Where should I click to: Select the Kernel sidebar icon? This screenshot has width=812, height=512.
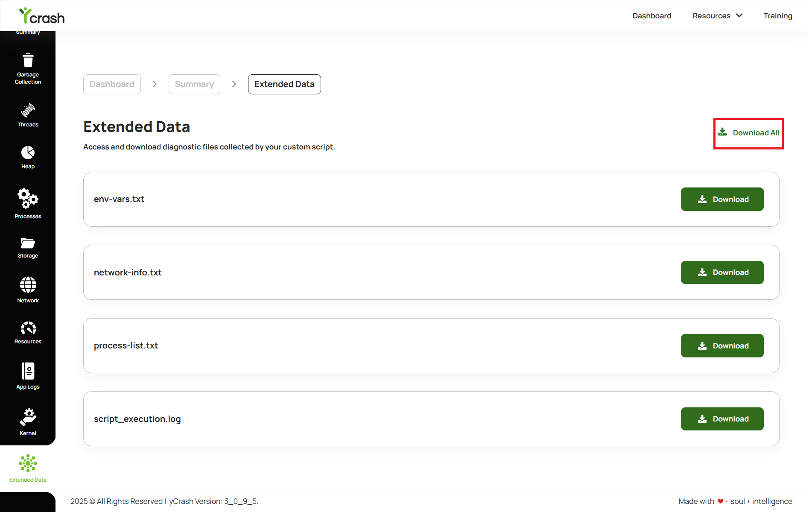28,417
